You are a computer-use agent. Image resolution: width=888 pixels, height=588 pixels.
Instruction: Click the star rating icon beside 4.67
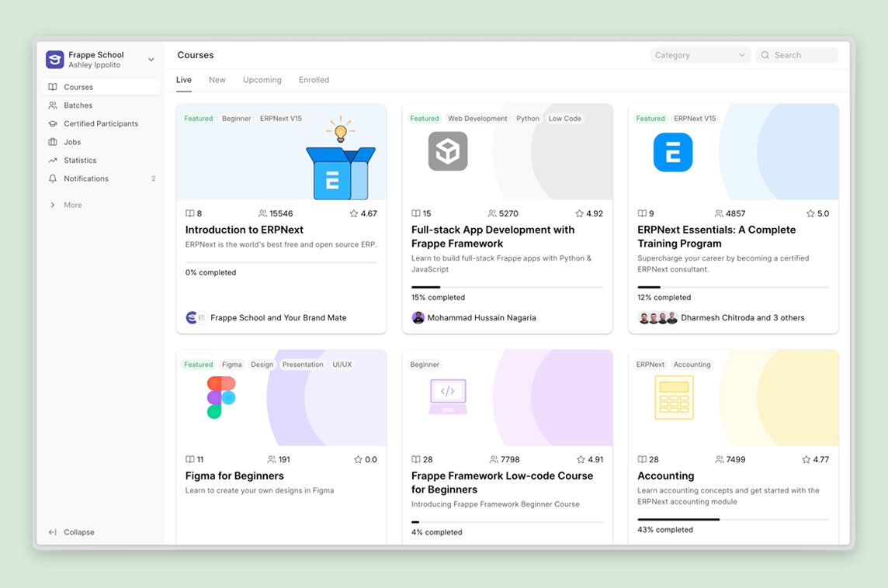tap(354, 213)
